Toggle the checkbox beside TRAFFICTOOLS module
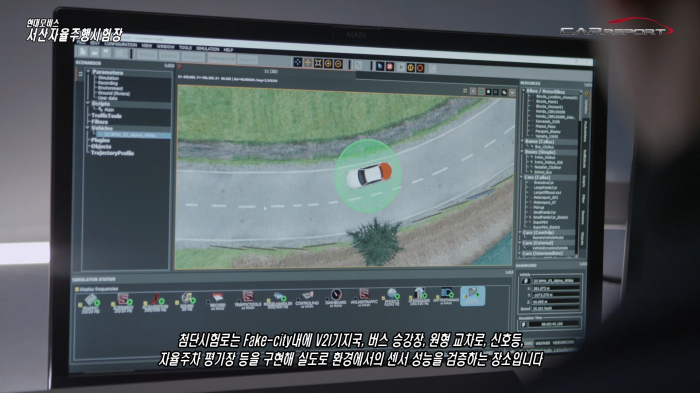 click(238, 301)
